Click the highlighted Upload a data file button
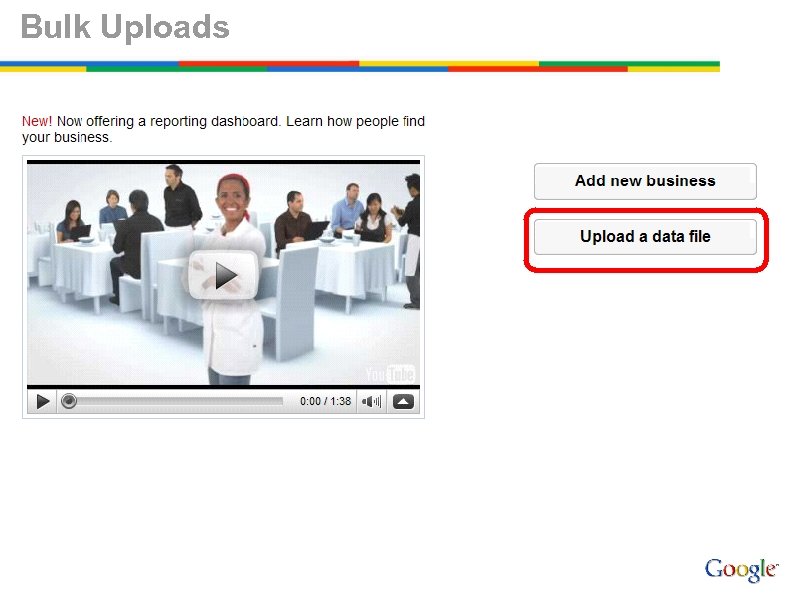This screenshot has width=800, height=600. [645, 237]
